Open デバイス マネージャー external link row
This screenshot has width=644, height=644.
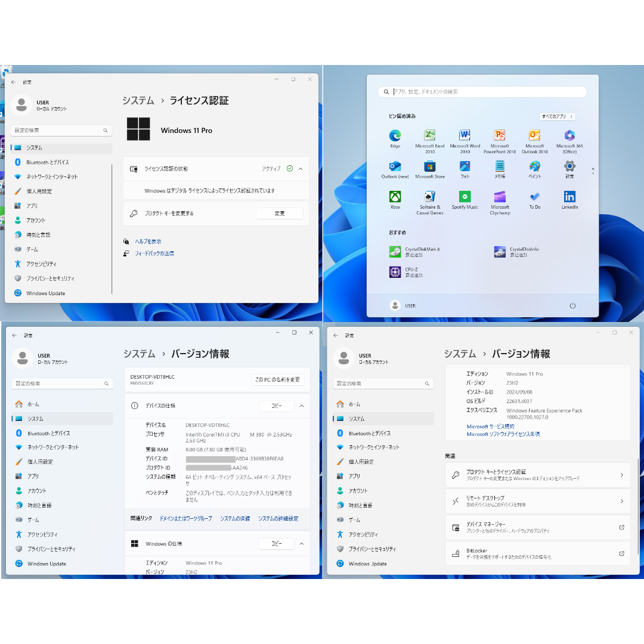(x=537, y=527)
